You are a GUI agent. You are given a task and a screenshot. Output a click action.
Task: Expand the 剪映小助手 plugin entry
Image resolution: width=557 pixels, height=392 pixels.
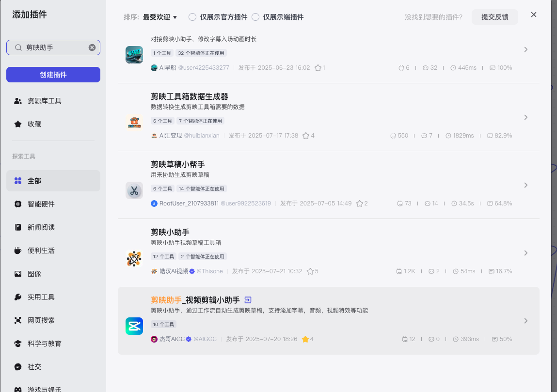[x=525, y=252]
